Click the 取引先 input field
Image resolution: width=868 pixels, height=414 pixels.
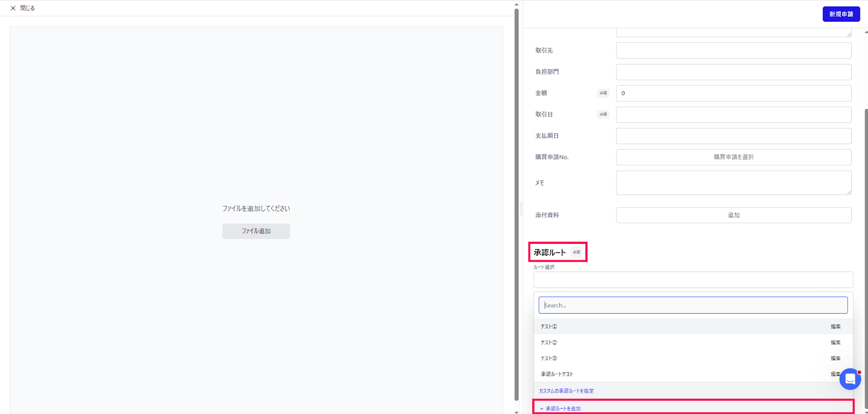[733, 50]
